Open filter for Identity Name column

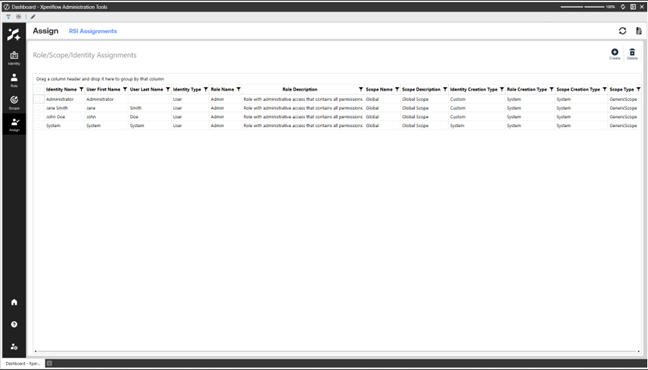point(81,89)
